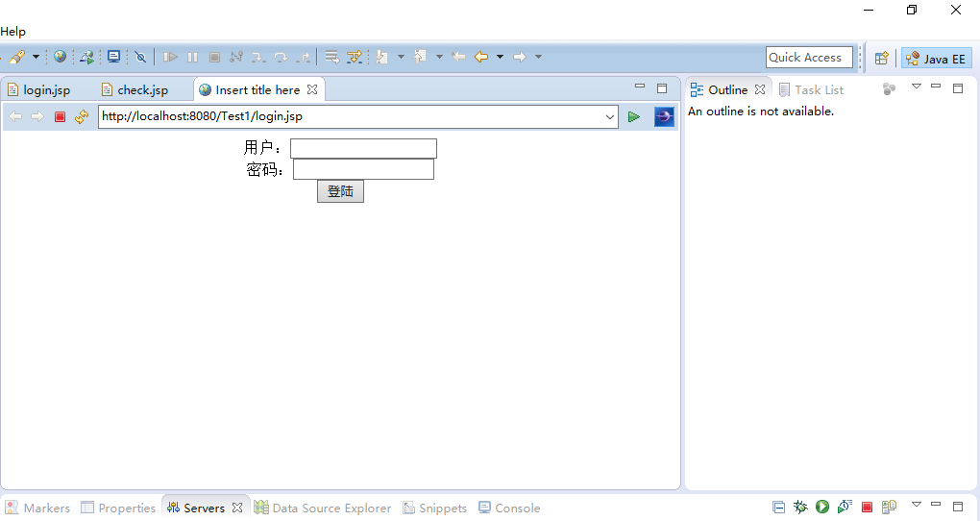This screenshot has width=980, height=521.
Task: Expand the Next Annotation dropdown arrow
Action: tap(402, 57)
